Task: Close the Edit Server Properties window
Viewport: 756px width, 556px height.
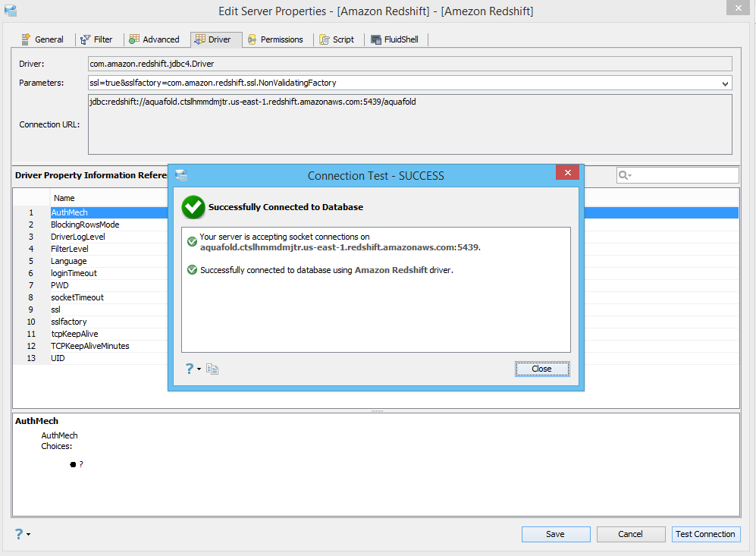Action: [x=738, y=8]
